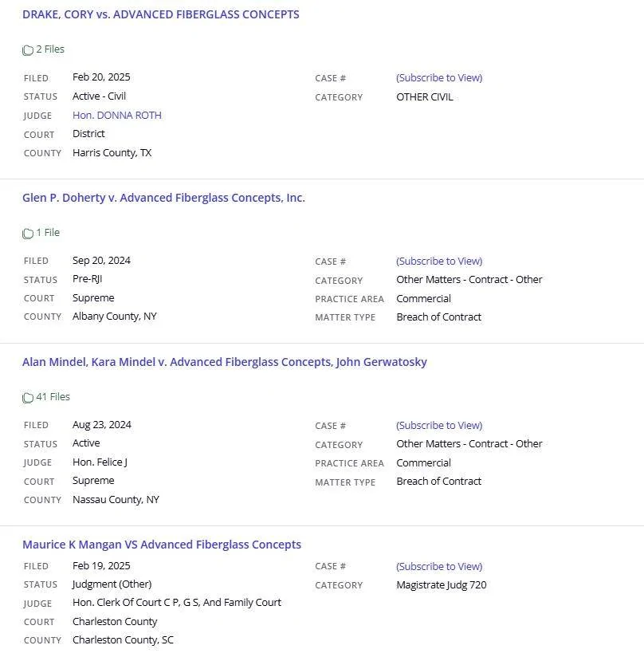Click the 'Nassau County, NY' county value

click(x=116, y=499)
